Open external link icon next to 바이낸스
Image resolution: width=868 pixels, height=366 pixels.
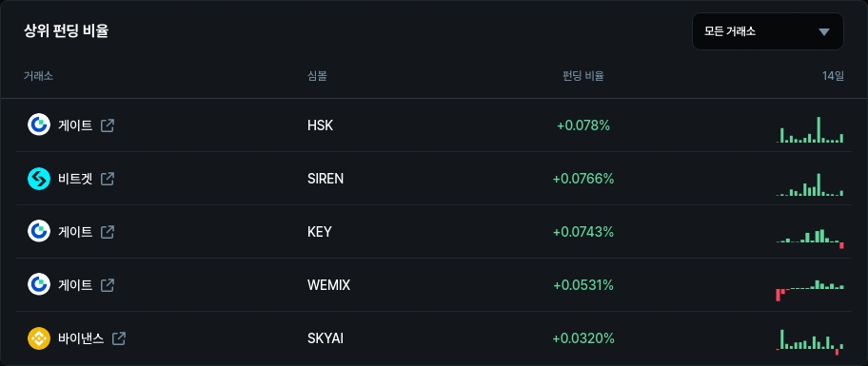click(119, 338)
